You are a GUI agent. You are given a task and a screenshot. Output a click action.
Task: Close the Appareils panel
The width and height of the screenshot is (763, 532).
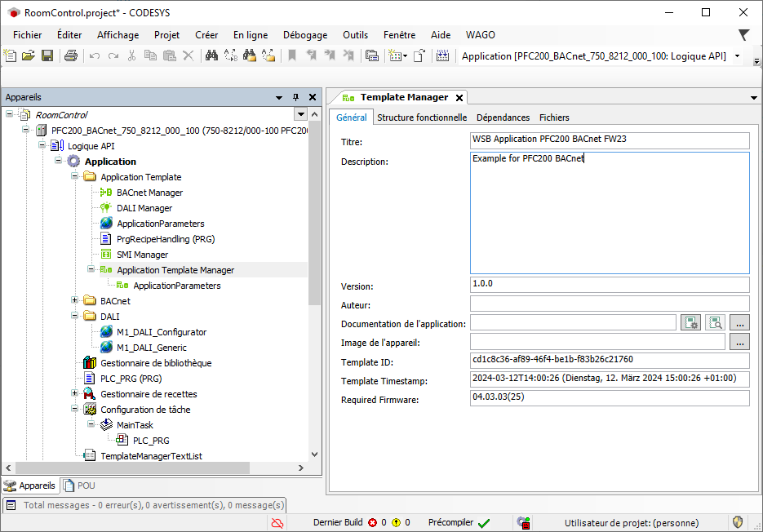(x=313, y=97)
